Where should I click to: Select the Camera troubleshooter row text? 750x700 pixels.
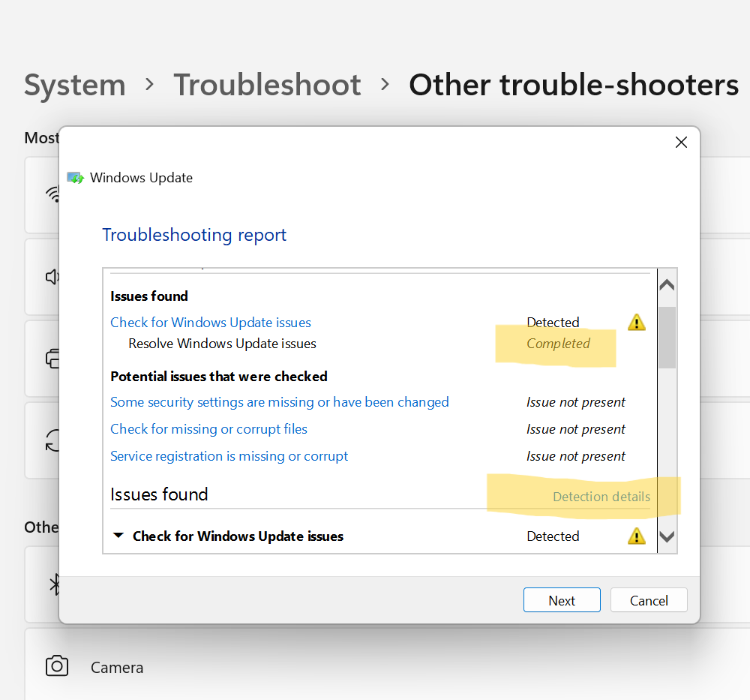117,668
